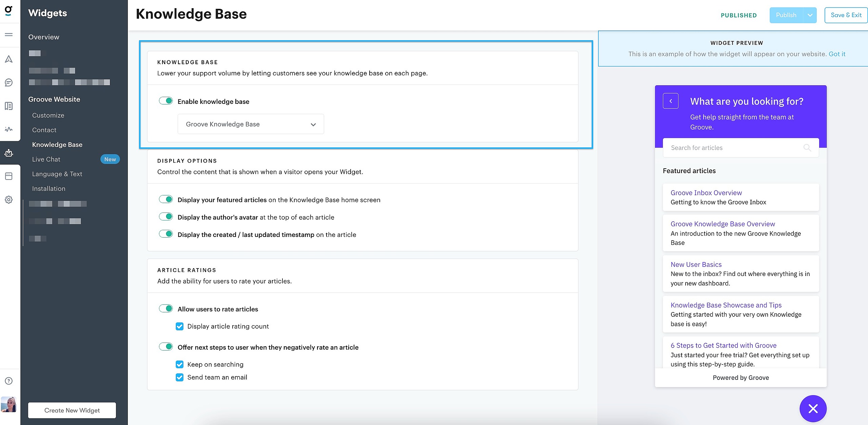Image resolution: width=868 pixels, height=425 pixels.
Task: Open the knowledge base book icon
Action: 9,106
